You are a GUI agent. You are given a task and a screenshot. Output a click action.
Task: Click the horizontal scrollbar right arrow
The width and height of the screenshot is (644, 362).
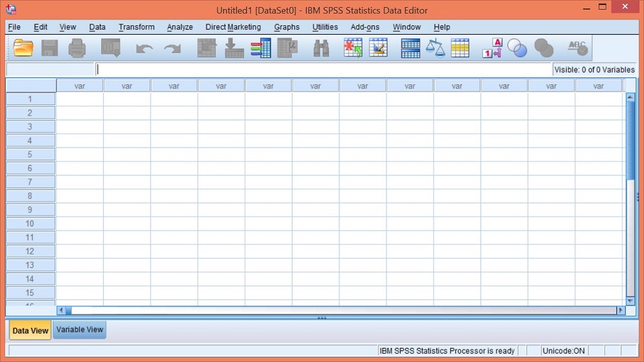pos(621,310)
